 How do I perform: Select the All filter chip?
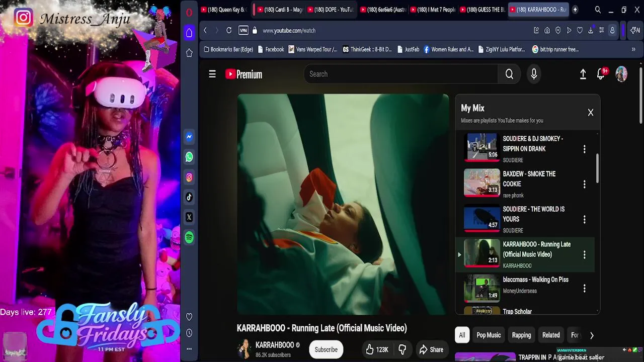pos(462,335)
